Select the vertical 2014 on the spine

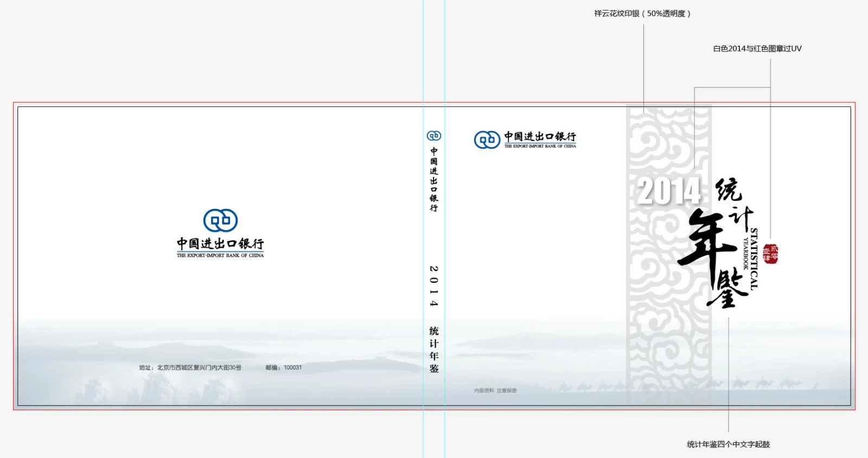coord(434,286)
